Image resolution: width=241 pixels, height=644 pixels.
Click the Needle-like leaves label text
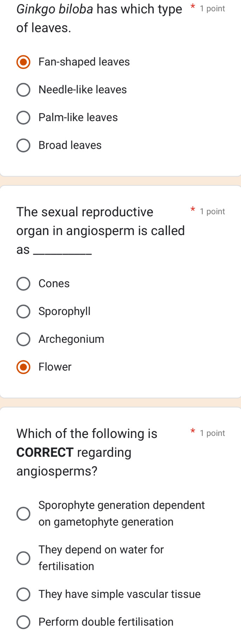82,90
